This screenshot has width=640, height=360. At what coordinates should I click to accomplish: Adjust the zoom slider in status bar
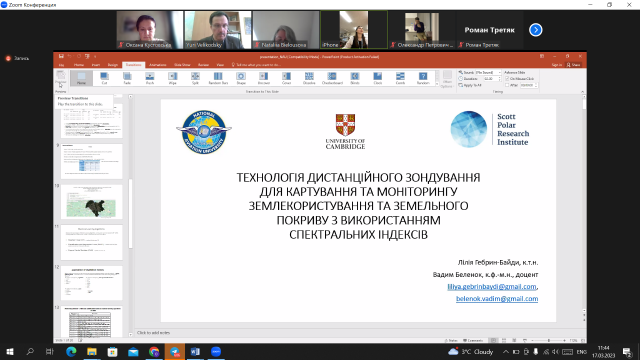(549, 340)
